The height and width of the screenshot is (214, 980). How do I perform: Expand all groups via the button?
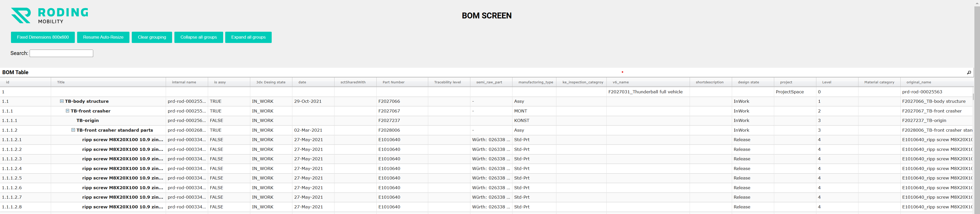tap(248, 37)
